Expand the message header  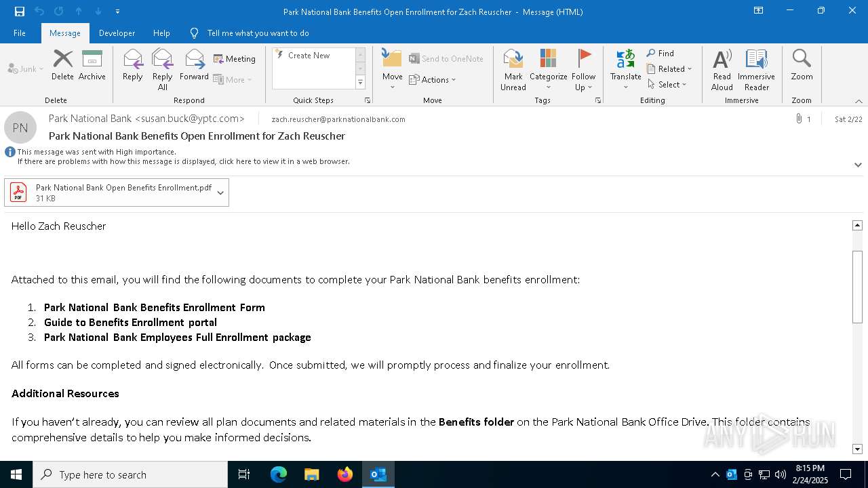[x=858, y=165]
